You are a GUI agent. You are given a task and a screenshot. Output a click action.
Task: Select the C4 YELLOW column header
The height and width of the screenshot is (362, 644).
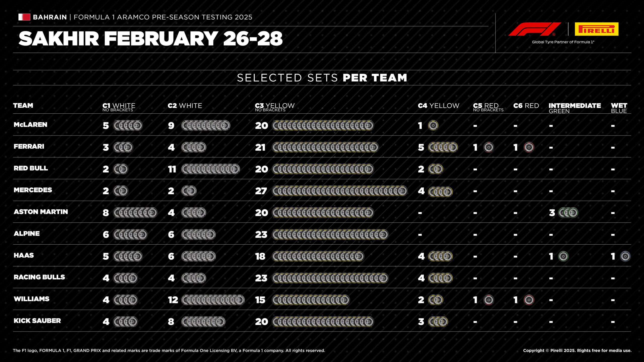coord(439,106)
